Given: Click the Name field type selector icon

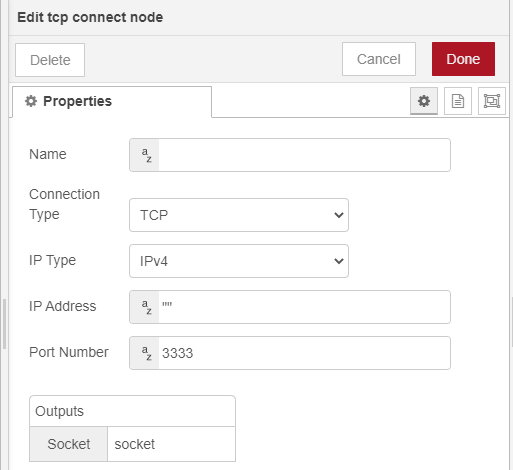Looking at the screenshot, I should 145,155.
